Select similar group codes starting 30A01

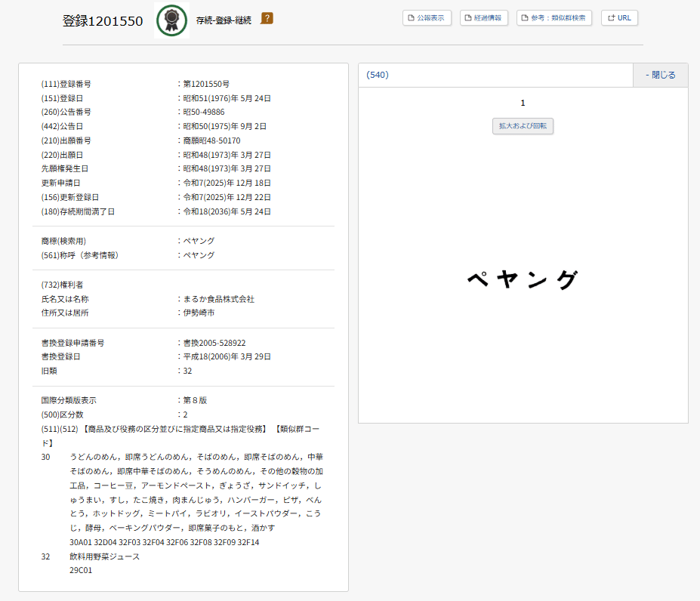tap(165, 542)
